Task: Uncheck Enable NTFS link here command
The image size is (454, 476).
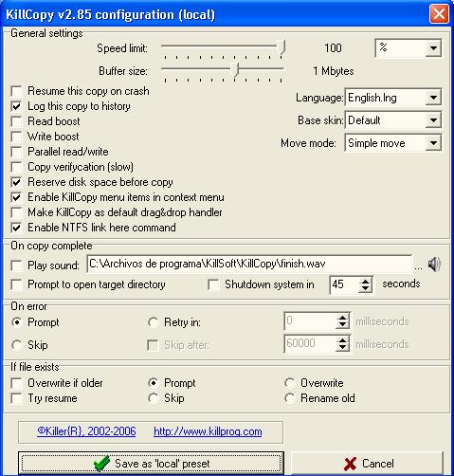Action: pos(16,228)
